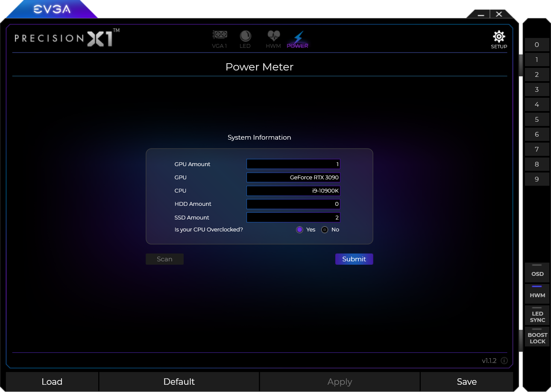551x392 pixels.
Task: Click the SSD Amount input field
Action: pyautogui.click(x=293, y=218)
